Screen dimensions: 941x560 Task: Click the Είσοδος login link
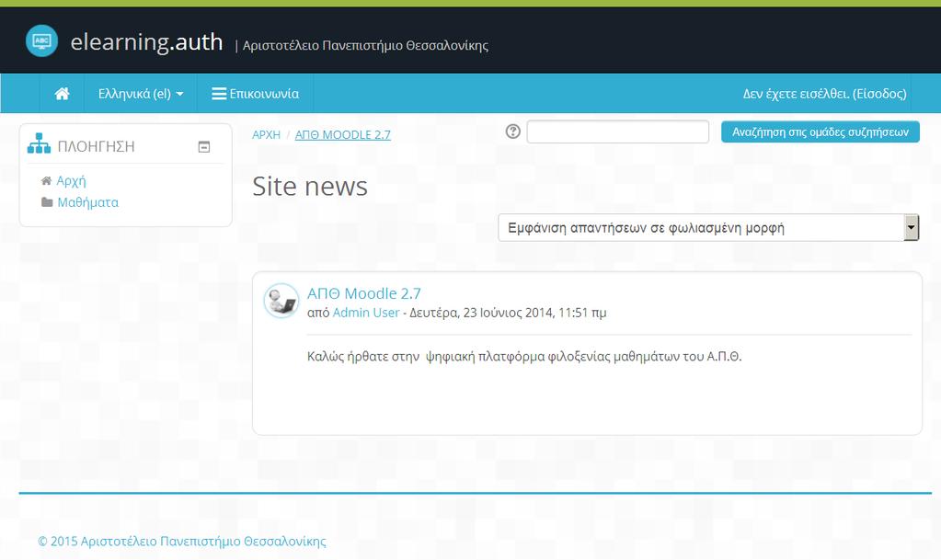click(x=880, y=94)
